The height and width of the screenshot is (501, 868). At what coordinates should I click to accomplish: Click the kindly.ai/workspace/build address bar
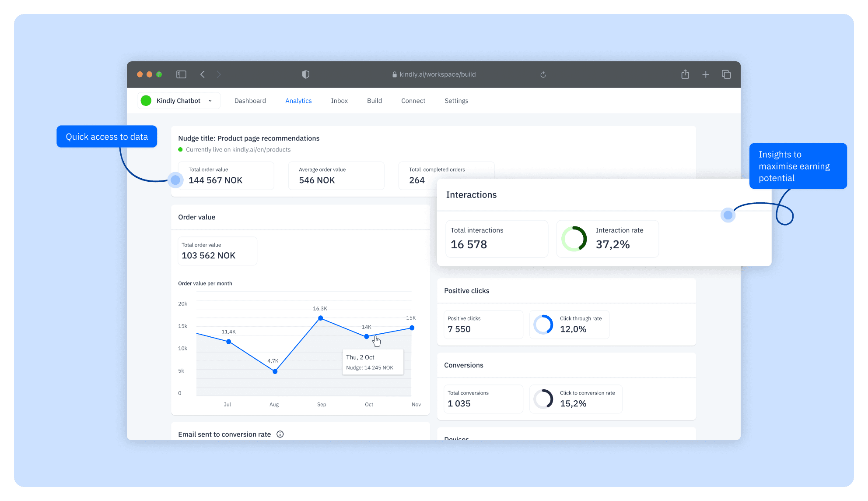point(434,74)
